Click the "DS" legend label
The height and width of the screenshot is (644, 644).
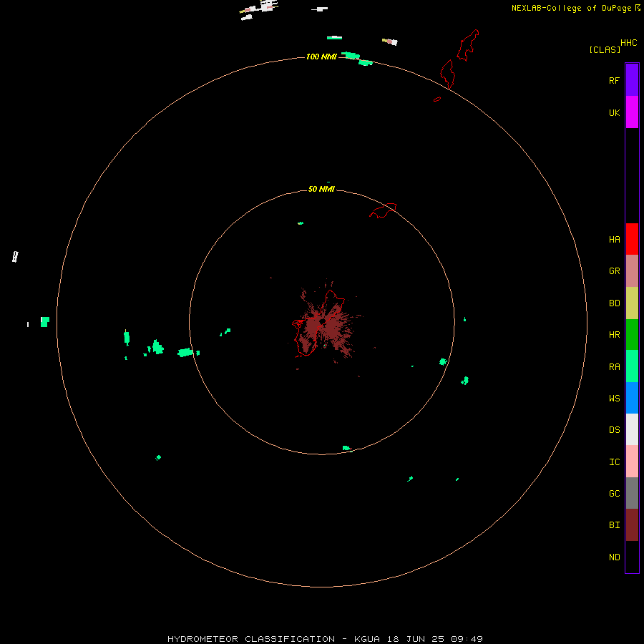(614, 429)
